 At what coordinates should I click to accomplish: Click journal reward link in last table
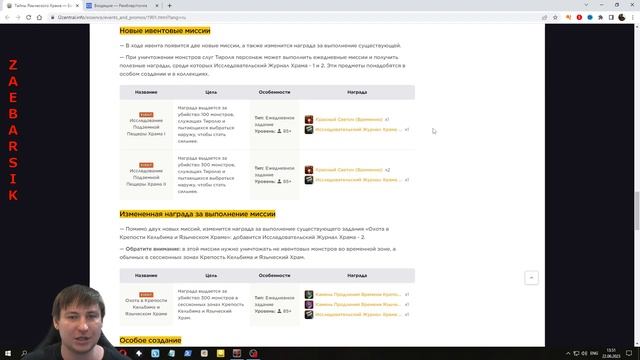pyautogui.click(x=358, y=315)
